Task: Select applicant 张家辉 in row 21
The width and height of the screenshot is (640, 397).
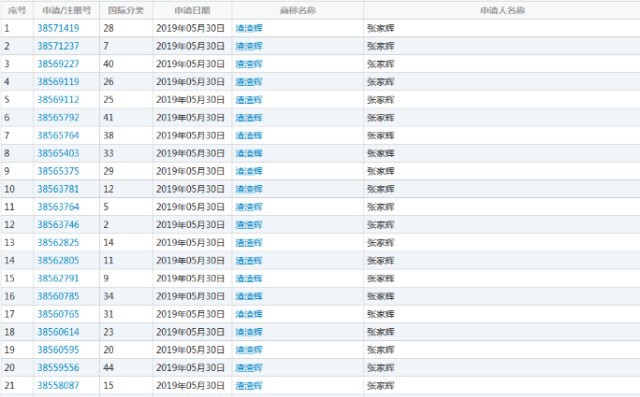Action: point(380,386)
